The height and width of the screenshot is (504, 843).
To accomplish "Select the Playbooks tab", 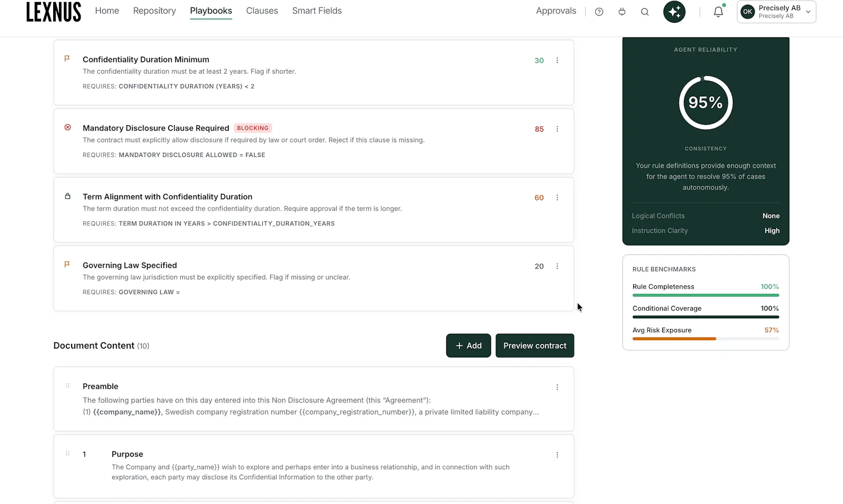I will (x=211, y=11).
